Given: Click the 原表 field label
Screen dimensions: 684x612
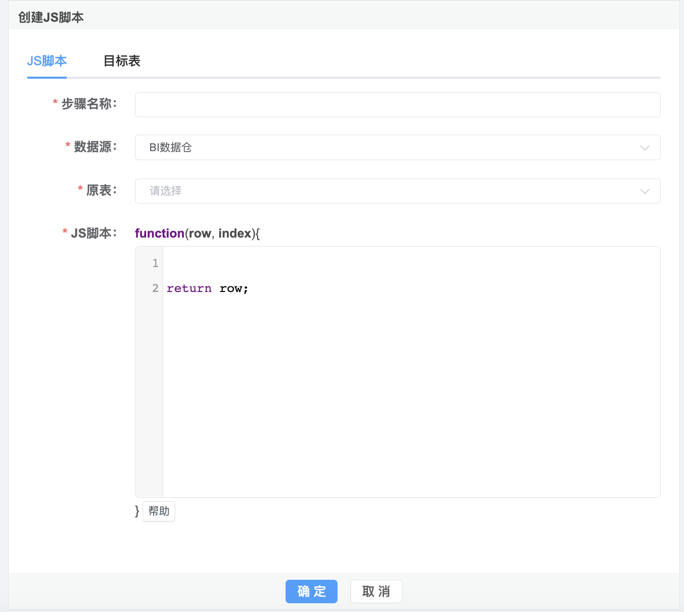Looking at the screenshot, I should tap(101, 190).
